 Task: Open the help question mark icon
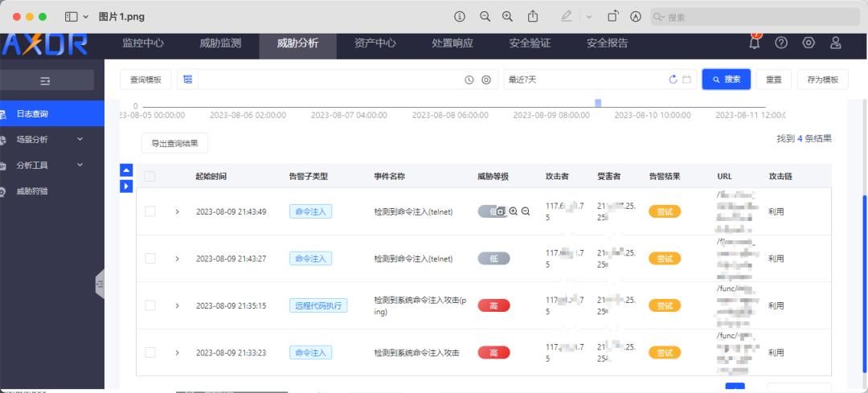pyautogui.click(x=781, y=43)
